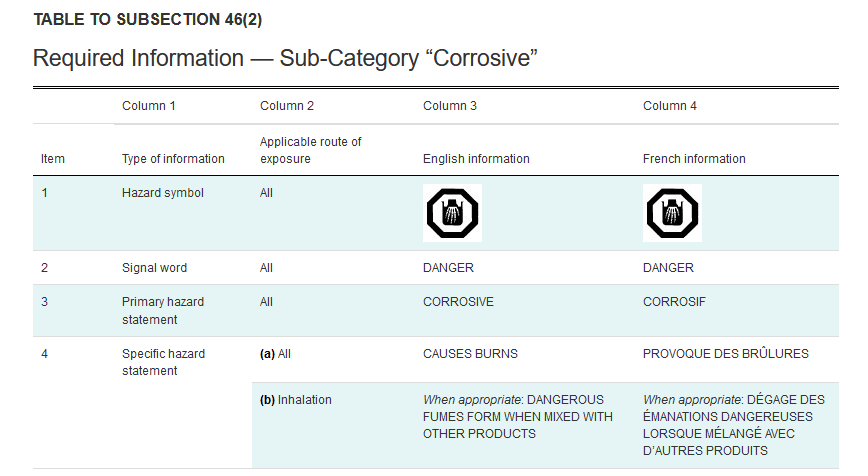The image size is (868, 476).
Task: Click the French "CORROSIF" text cell
Action: (x=675, y=302)
